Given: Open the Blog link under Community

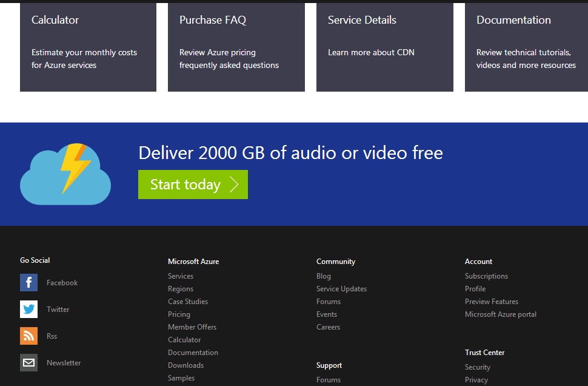Looking at the screenshot, I should click(x=324, y=276).
